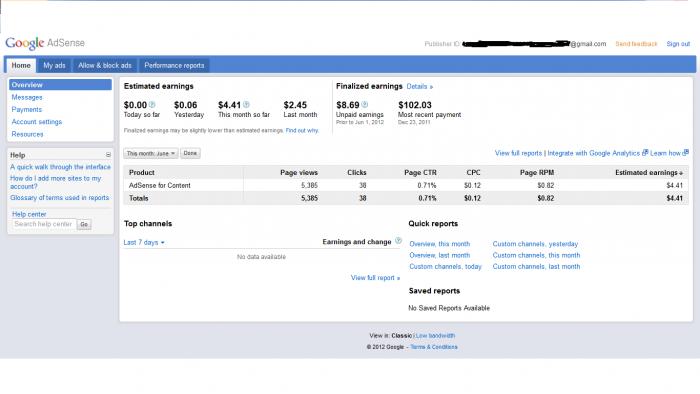
Task: Open the Help center link
Action: [x=29, y=214]
